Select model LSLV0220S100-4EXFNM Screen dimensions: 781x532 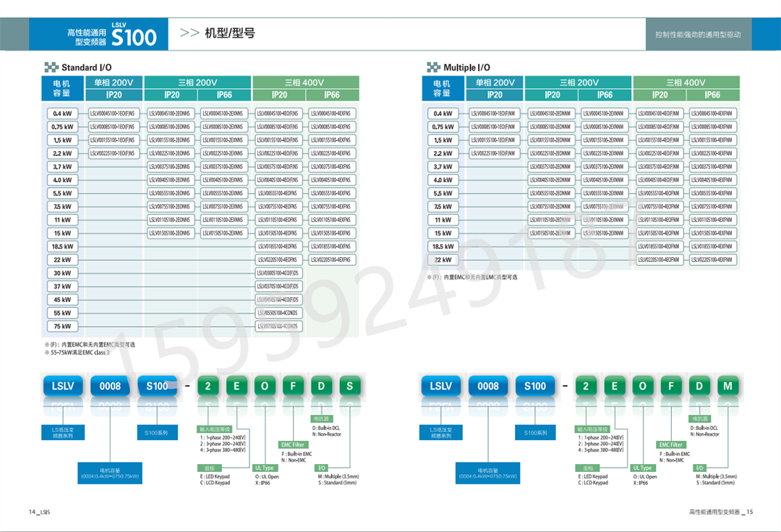(712, 259)
